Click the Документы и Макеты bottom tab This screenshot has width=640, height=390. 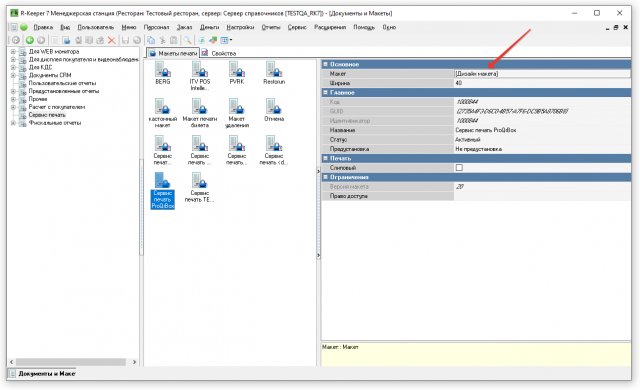tap(42, 373)
